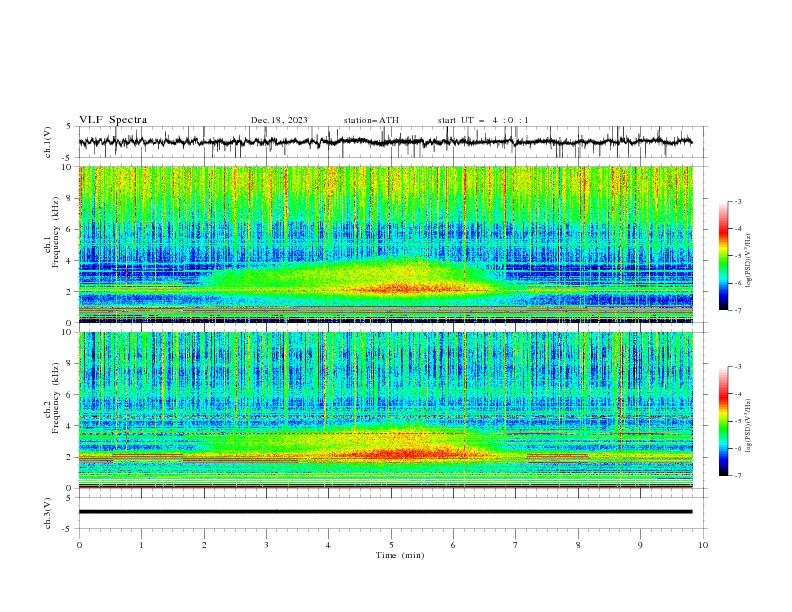Click the "ch.1(V)" waveform axis label
This screenshot has height=612, width=792.
pyautogui.click(x=48, y=142)
